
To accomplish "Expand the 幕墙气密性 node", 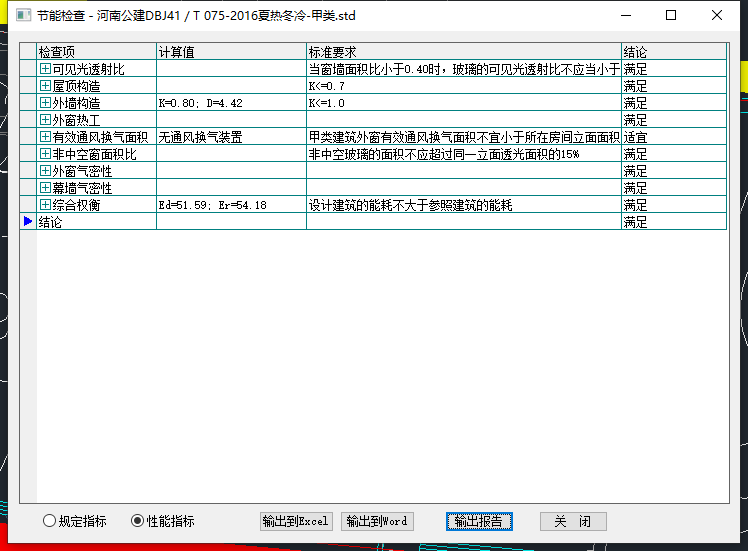I will (x=45, y=188).
